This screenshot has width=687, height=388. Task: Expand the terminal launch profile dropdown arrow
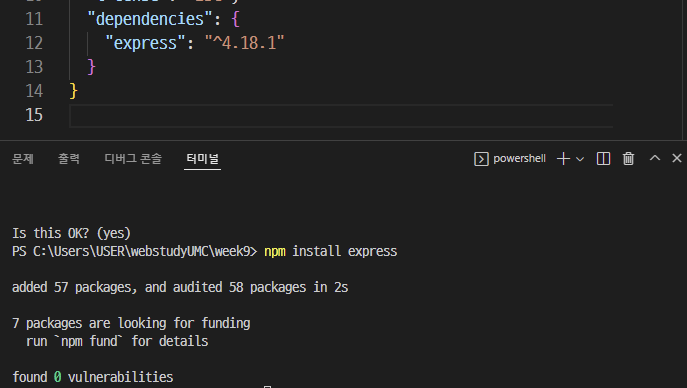point(580,159)
